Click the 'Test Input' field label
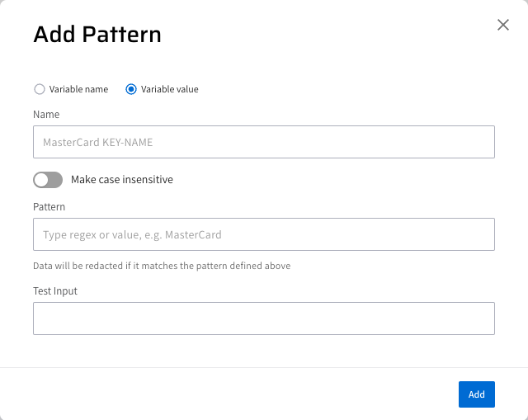The image size is (528, 420). [55, 291]
